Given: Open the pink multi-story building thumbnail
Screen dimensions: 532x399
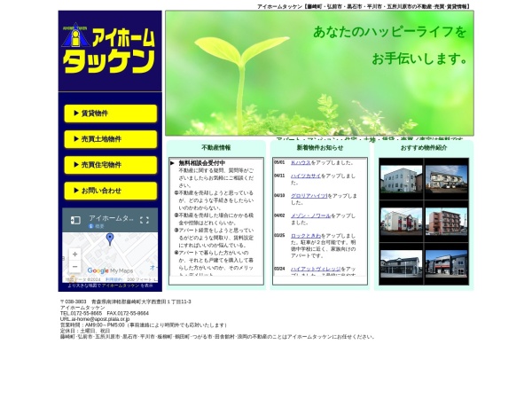Looking at the screenshot, I should click(x=446, y=221).
